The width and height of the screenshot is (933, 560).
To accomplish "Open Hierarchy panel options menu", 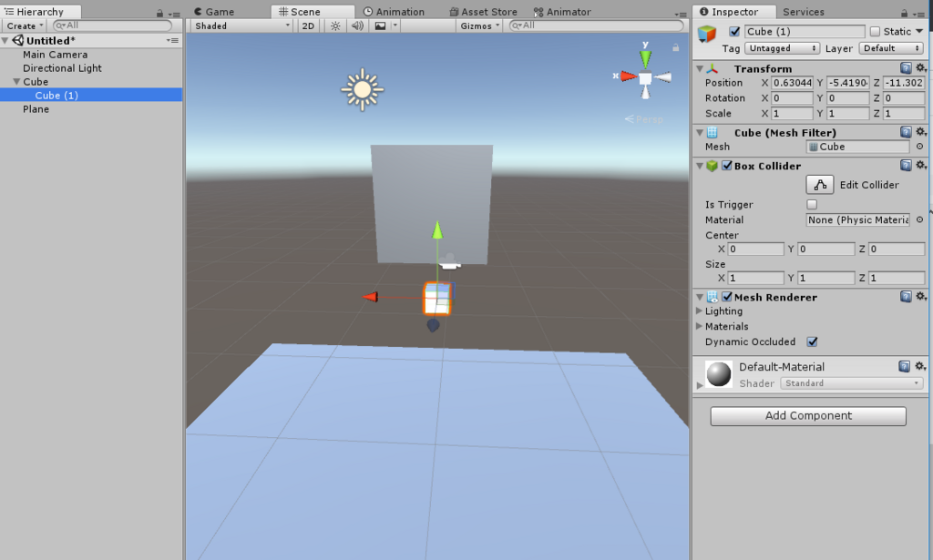I will (174, 14).
